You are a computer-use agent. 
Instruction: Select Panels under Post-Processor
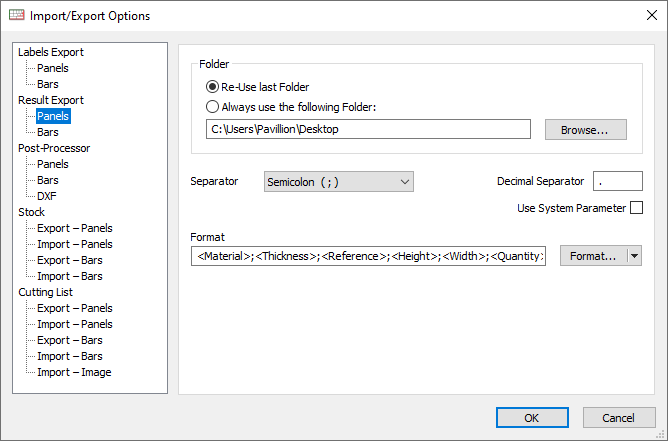pos(52,164)
